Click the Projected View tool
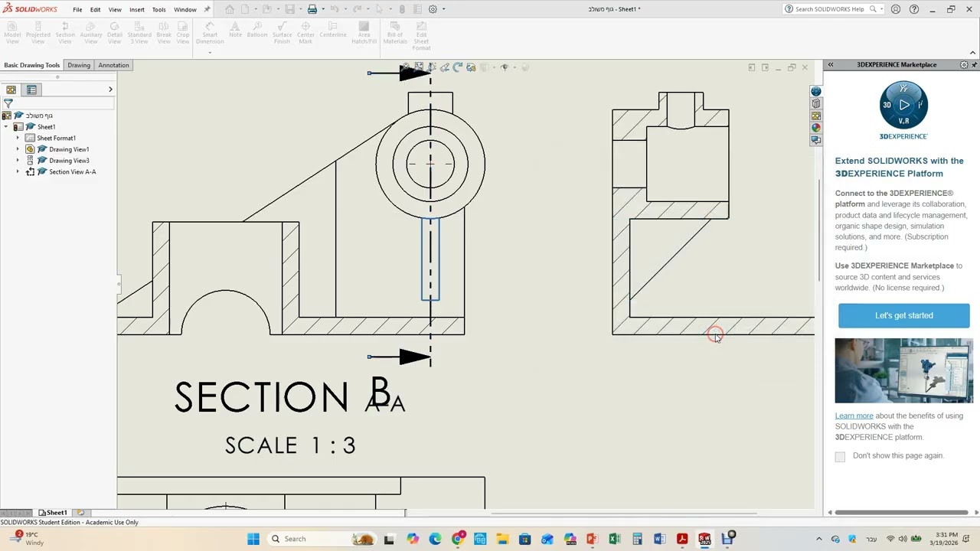This screenshot has width=980, height=551. pos(38,33)
